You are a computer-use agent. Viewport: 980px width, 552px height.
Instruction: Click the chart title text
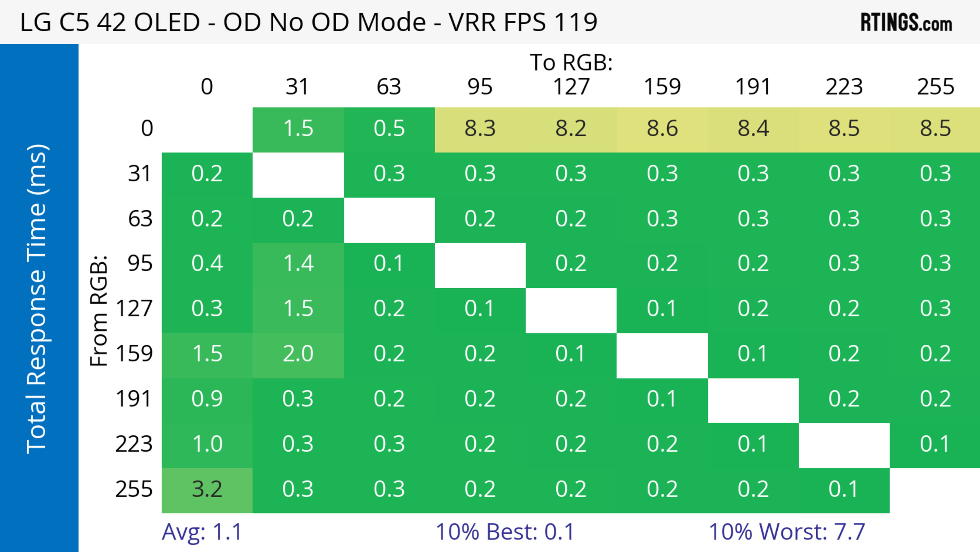[309, 22]
